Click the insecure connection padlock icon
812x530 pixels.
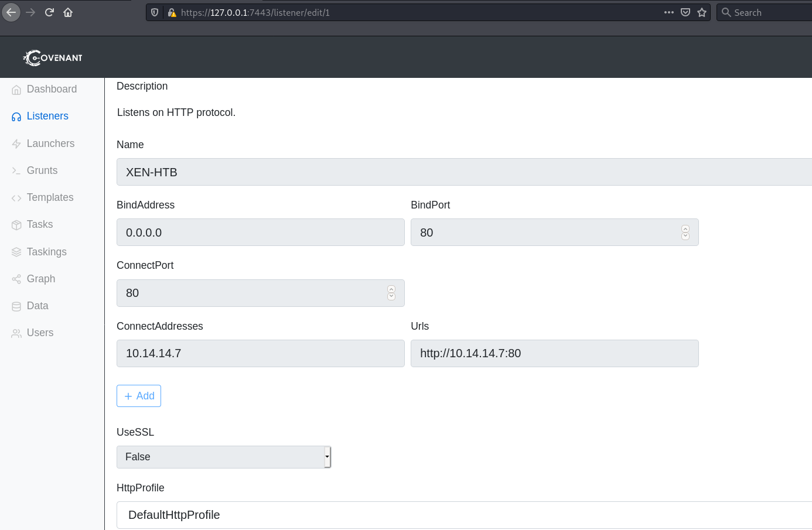click(x=172, y=12)
